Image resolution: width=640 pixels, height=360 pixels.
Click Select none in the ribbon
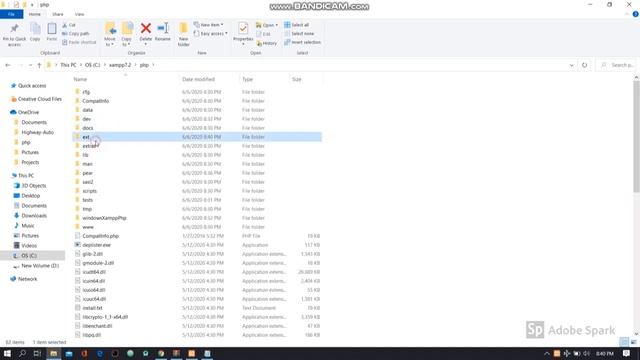click(x=299, y=33)
